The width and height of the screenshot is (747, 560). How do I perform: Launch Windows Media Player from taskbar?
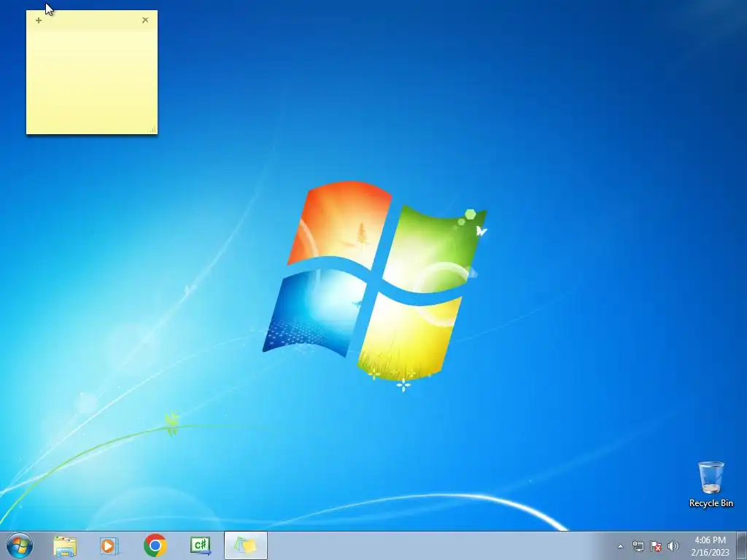point(109,545)
